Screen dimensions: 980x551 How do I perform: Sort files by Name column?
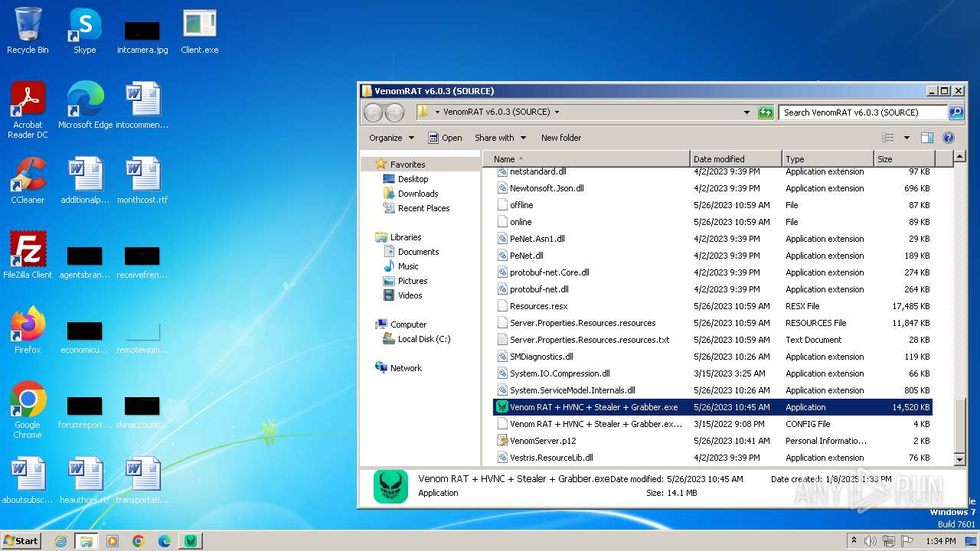[x=586, y=159]
